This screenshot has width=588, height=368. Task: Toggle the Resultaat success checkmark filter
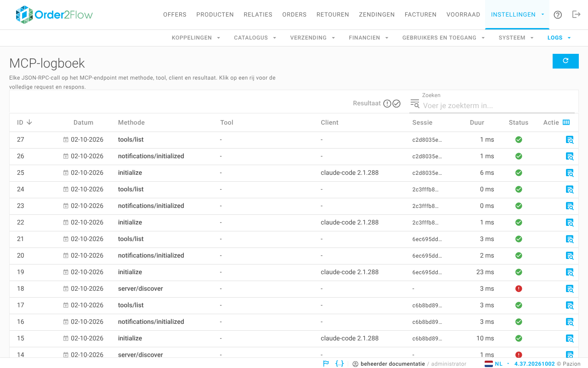click(396, 103)
